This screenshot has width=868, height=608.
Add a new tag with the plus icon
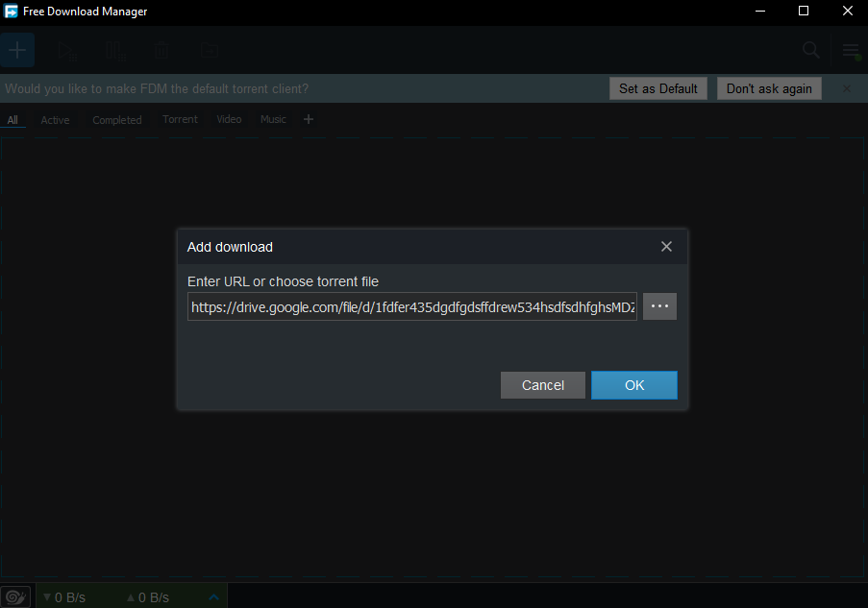pos(309,119)
